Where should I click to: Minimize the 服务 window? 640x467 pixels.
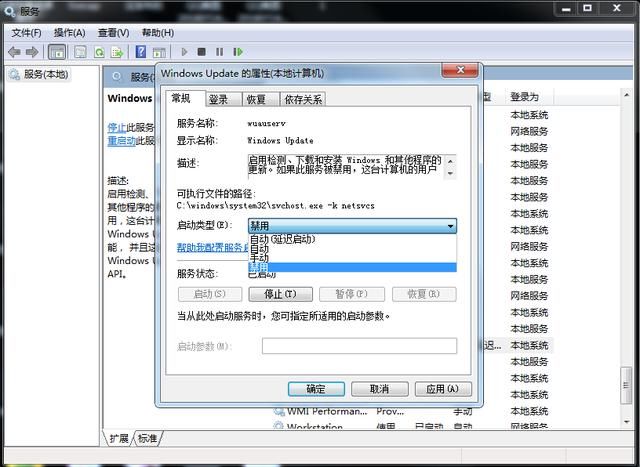(x=565, y=9)
